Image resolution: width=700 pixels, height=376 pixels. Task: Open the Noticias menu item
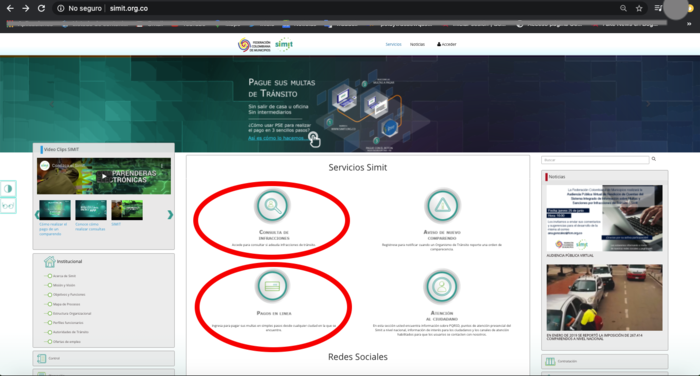[417, 44]
